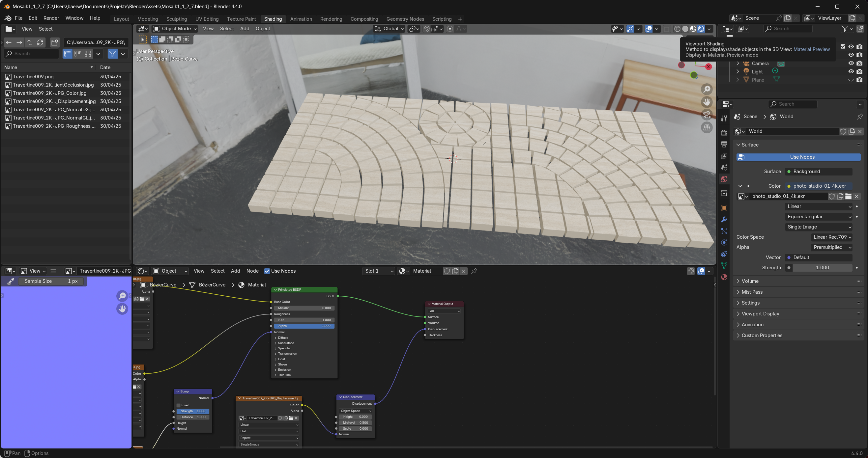Uncheck Use Nodes in the node editor header
The width and height of the screenshot is (868, 458).
click(267, 271)
